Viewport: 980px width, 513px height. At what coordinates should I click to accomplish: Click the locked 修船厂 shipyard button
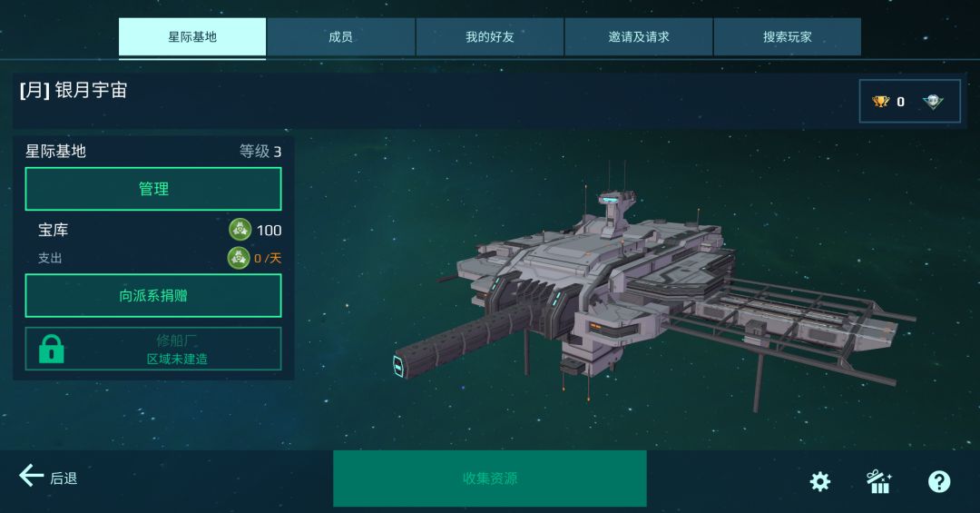coord(153,349)
